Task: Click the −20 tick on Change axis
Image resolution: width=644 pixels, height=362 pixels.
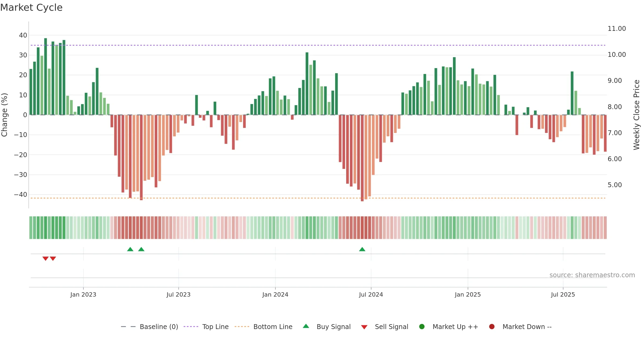Action: pos(21,155)
